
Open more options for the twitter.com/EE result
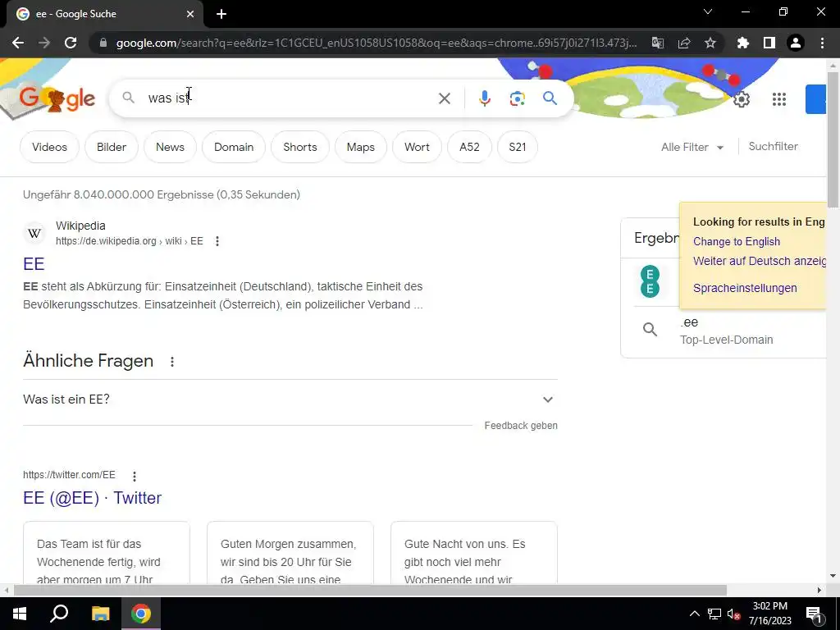pyautogui.click(x=134, y=476)
